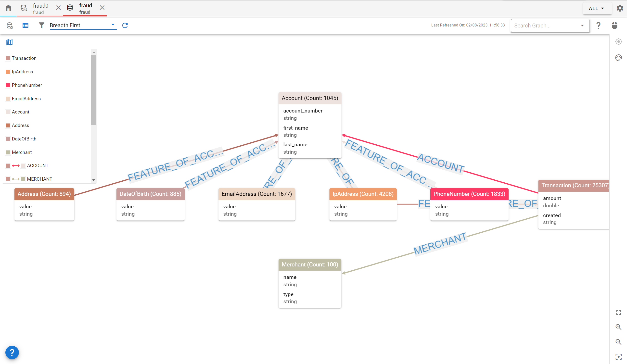Click the Transaction legend color marker
Viewport: 627px width, 364px height.
[x=7, y=58]
